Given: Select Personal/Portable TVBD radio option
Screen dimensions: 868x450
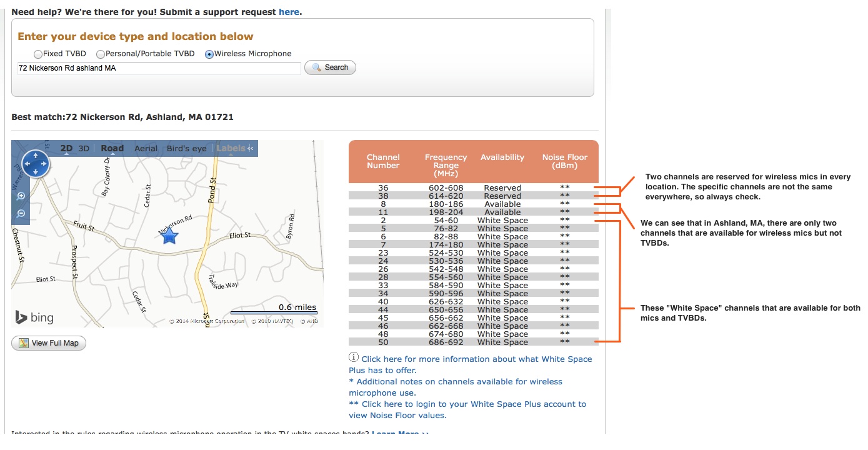Looking at the screenshot, I should (100, 54).
